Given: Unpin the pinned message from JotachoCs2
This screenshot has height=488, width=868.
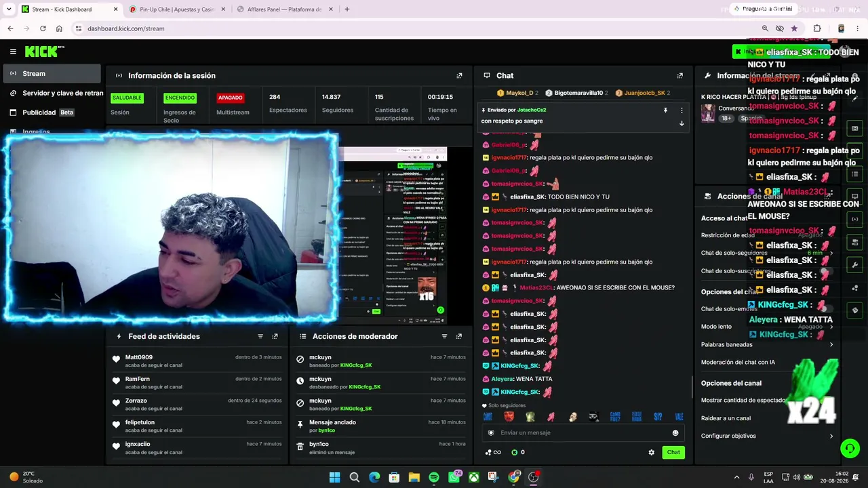Looking at the screenshot, I should point(665,110).
